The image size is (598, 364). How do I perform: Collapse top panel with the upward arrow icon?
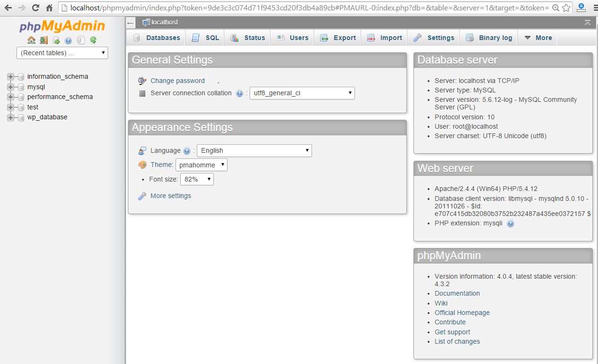coord(587,23)
